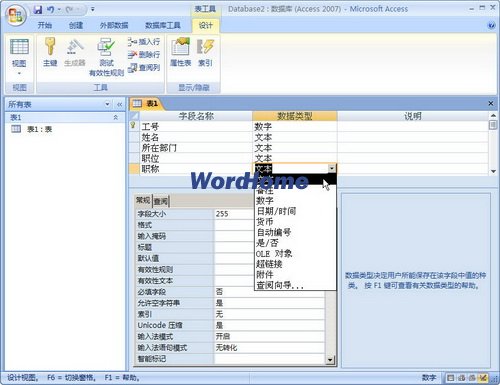
Task: Collapse navigation pane with double chevron
Action: pyautogui.click(x=119, y=105)
